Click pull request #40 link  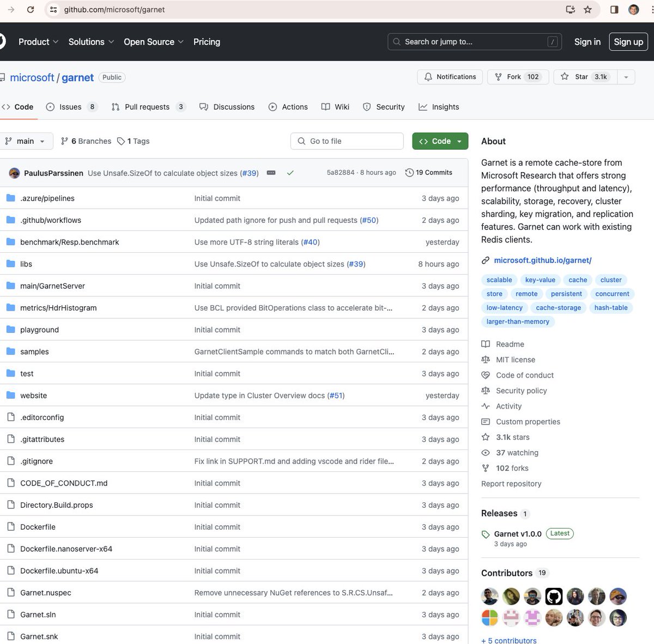(310, 242)
